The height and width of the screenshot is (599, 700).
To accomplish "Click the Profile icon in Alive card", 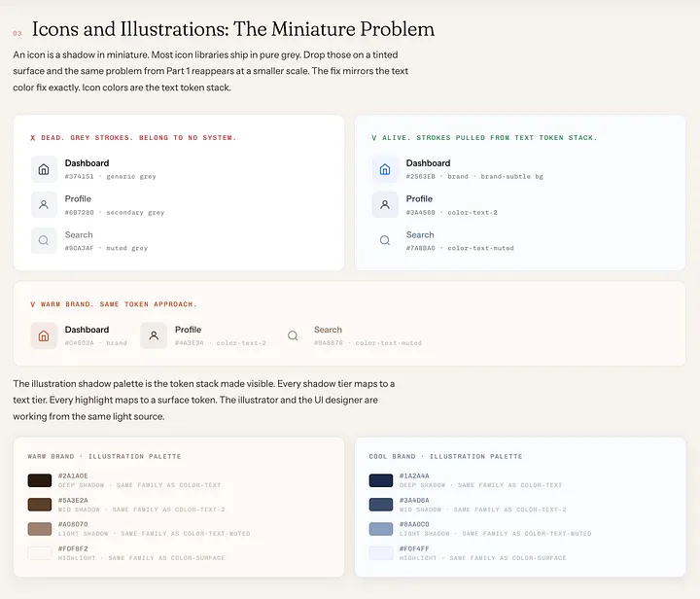I will pyautogui.click(x=385, y=205).
